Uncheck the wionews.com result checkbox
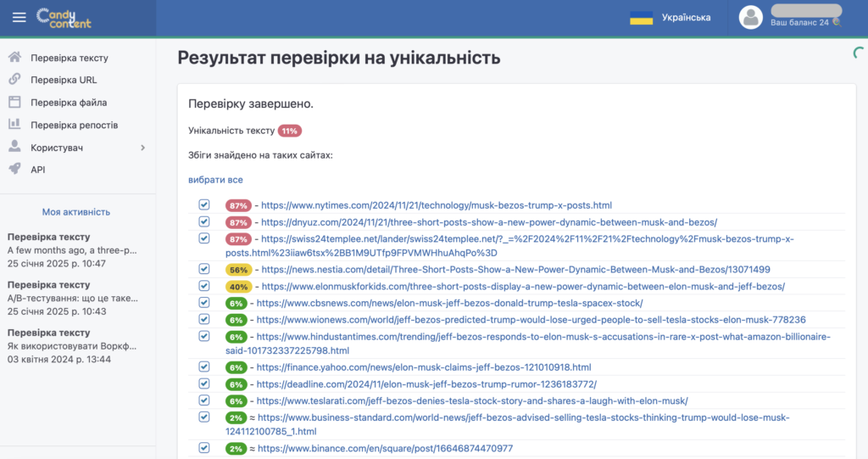This screenshot has height=459, width=868. pyautogui.click(x=204, y=319)
